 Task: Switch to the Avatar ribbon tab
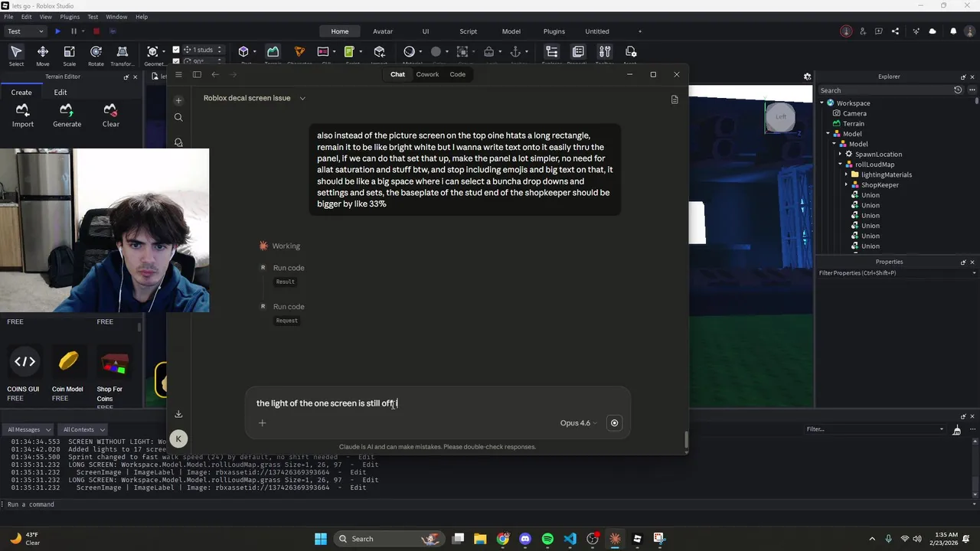point(383,31)
